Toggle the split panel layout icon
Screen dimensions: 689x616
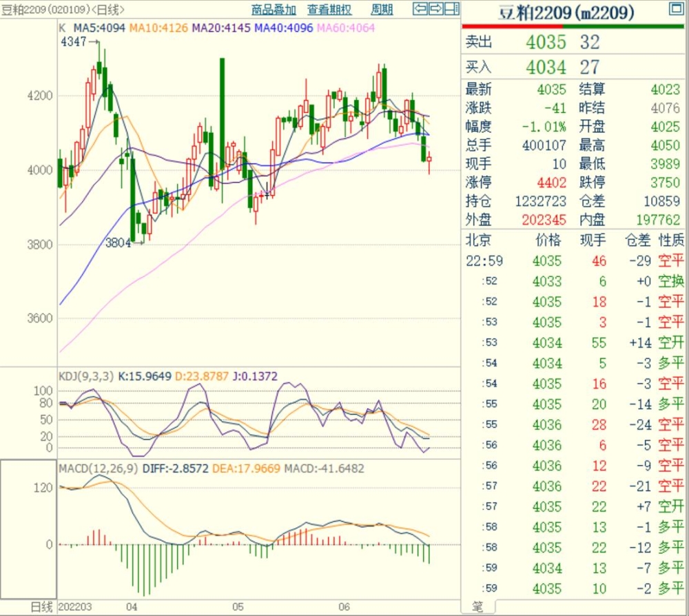point(451,9)
